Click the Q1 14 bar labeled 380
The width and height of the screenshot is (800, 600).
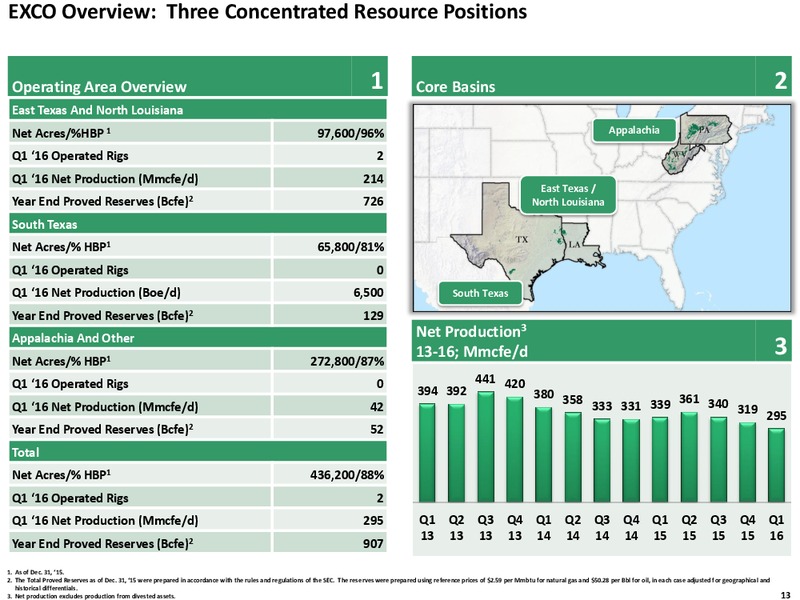click(544, 455)
